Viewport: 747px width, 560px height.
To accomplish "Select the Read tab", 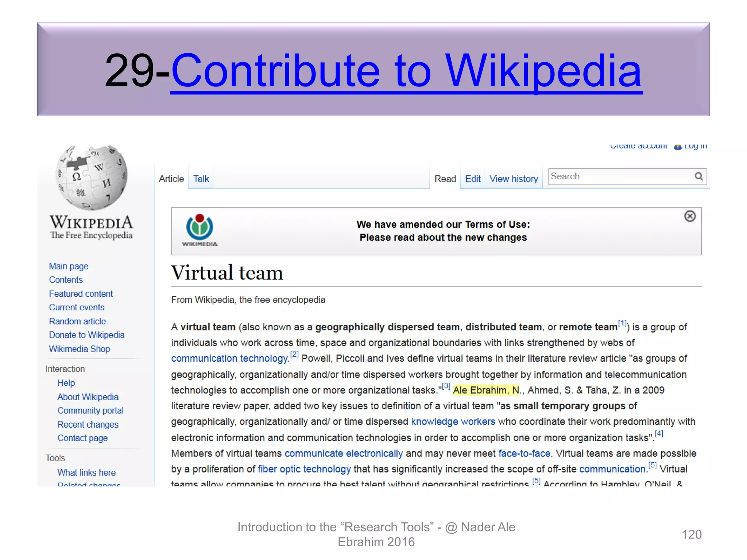I will [445, 179].
